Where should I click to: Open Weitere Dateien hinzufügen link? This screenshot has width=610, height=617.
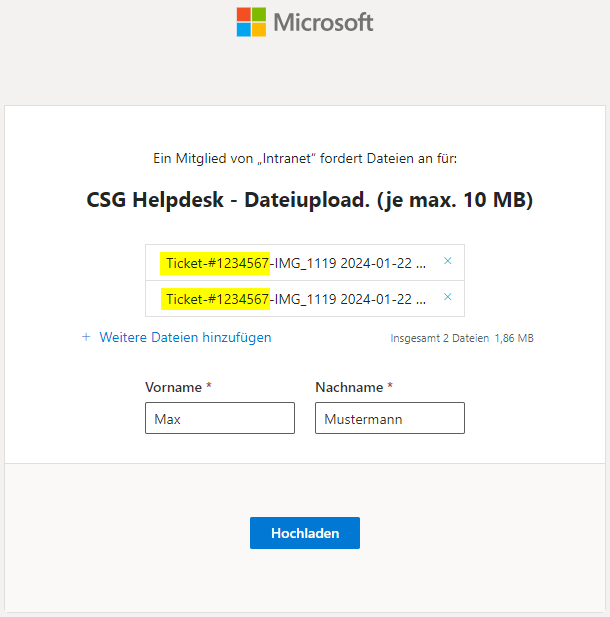click(185, 337)
